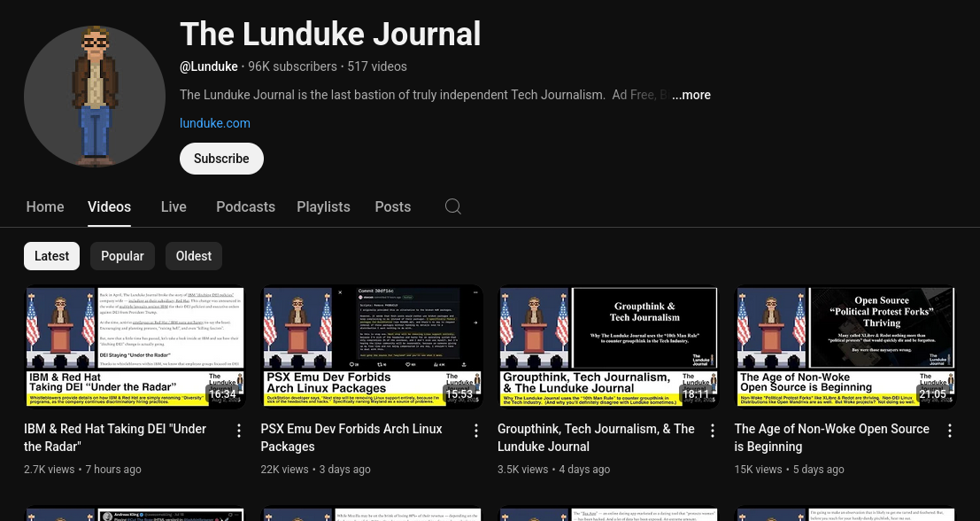Subscribe to The Lunduke Journal

point(221,159)
